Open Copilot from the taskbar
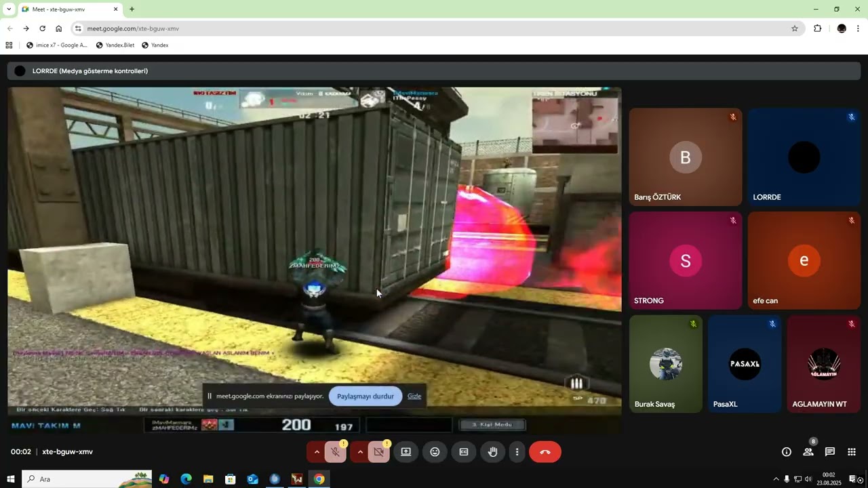 tap(164, 479)
